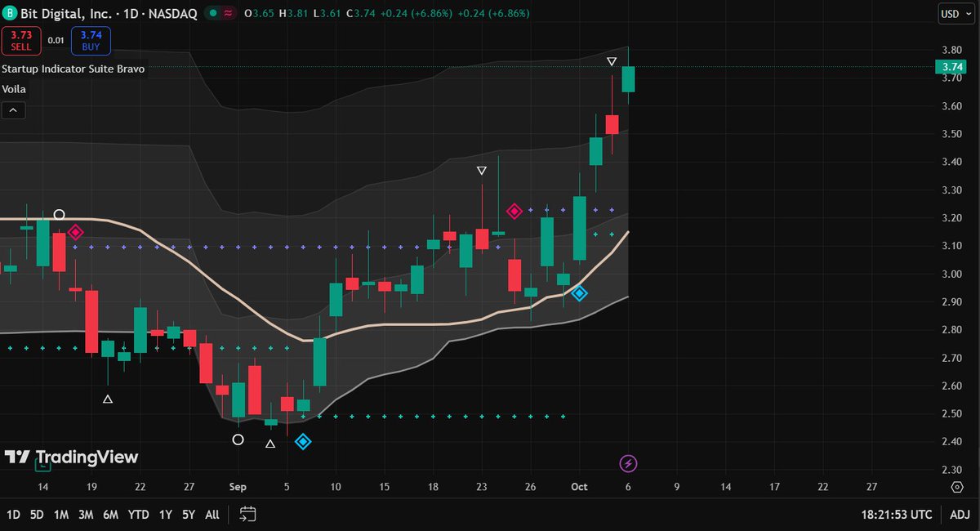Click pink diamond marker near the Sep 25 candle
The width and height of the screenshot is (980, 531).
click(x=514, y=212)
